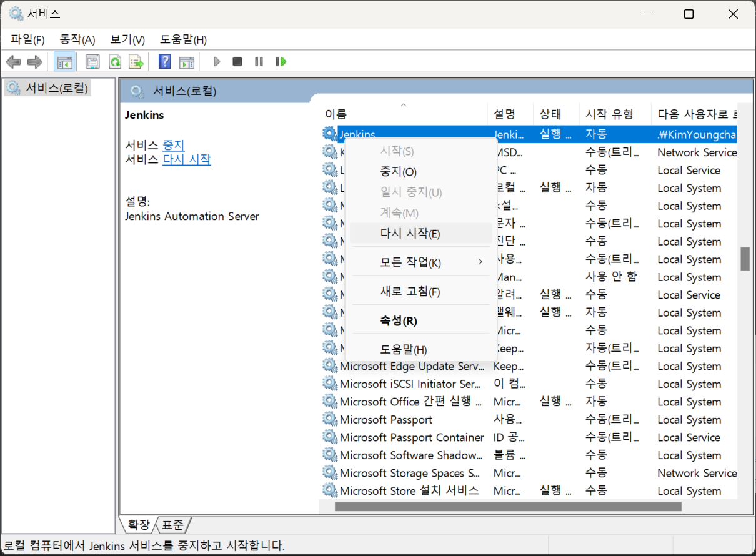
Task: Click the Pause Service icon in the toolbar
Action: (259, 62)
